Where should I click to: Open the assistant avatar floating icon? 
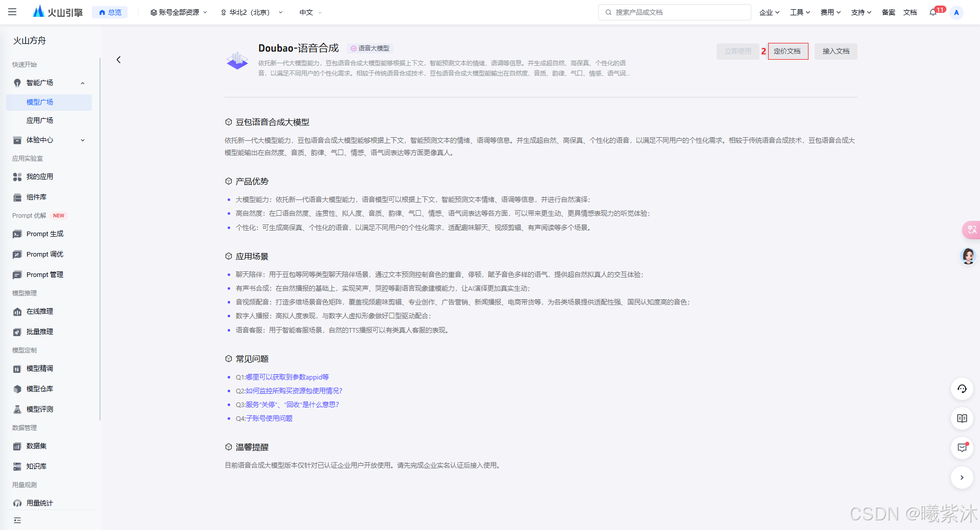coord(968,256)
